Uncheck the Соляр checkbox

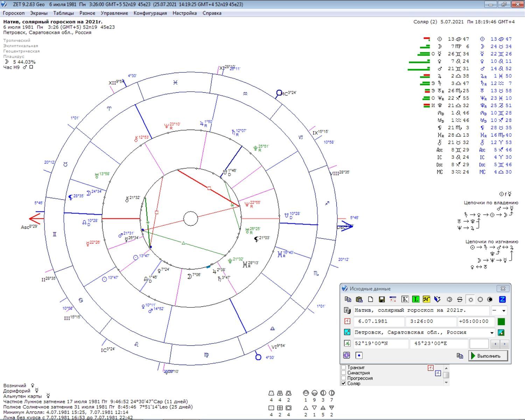[344, 383]
